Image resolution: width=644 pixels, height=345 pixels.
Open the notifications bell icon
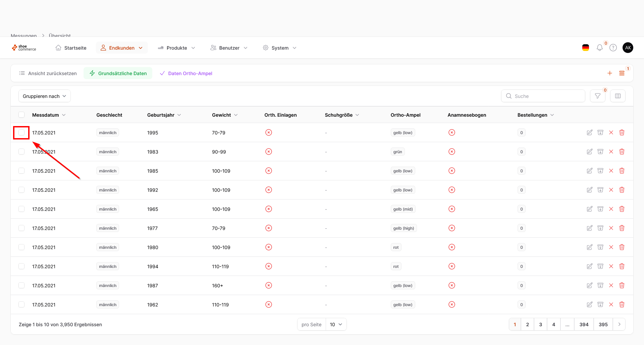coord(599,48)
